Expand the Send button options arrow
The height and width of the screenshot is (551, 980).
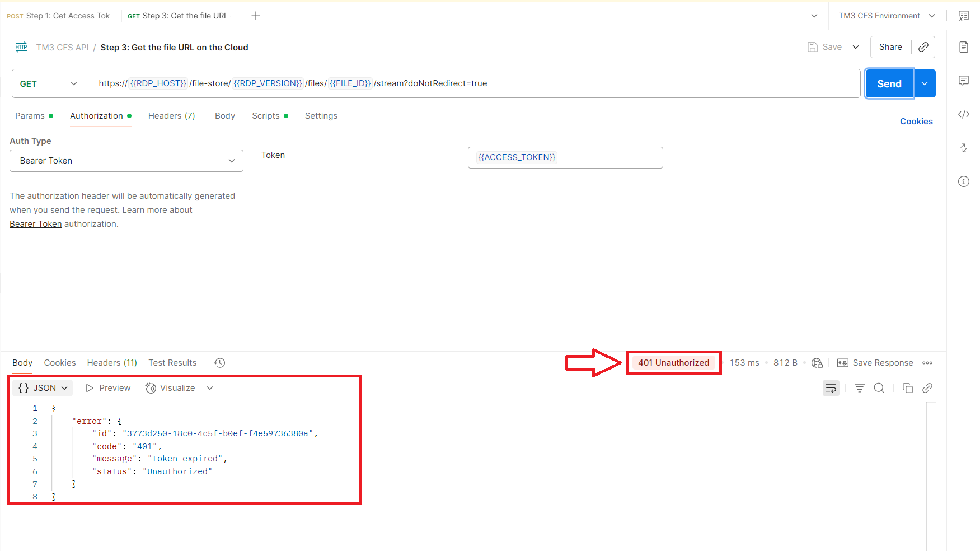tap(925, 83)
